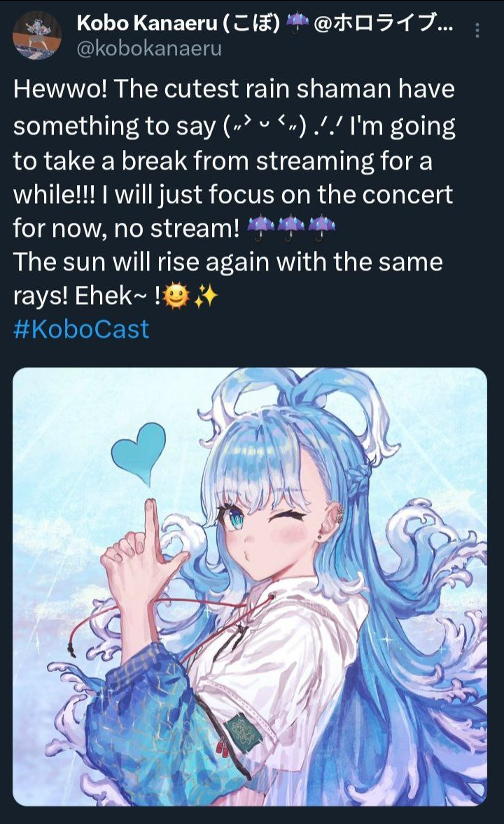Viewport: 504px width, 824px height.
Task: Click the "The sun will rise again" line
Action: [x=228, y=262]
